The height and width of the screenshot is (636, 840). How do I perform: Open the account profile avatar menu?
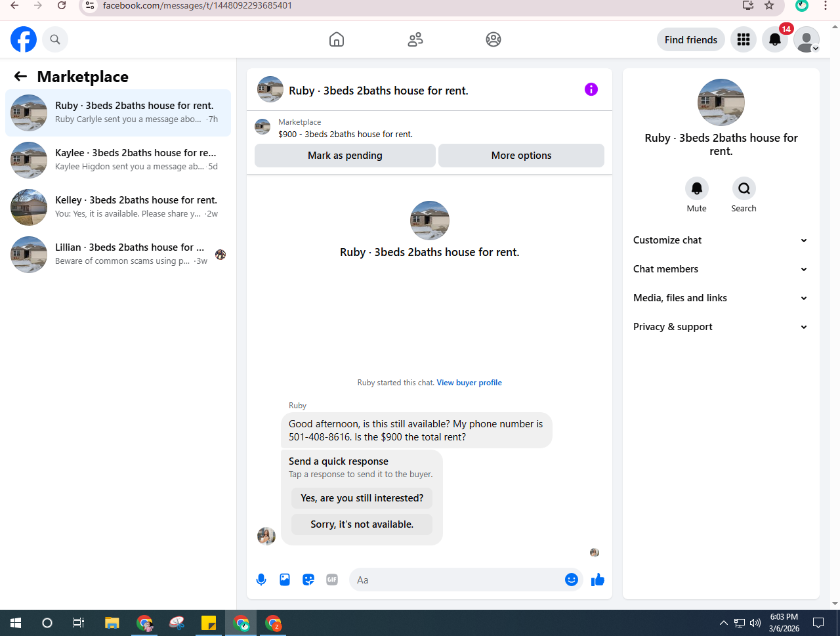click(x=807, y=39)
